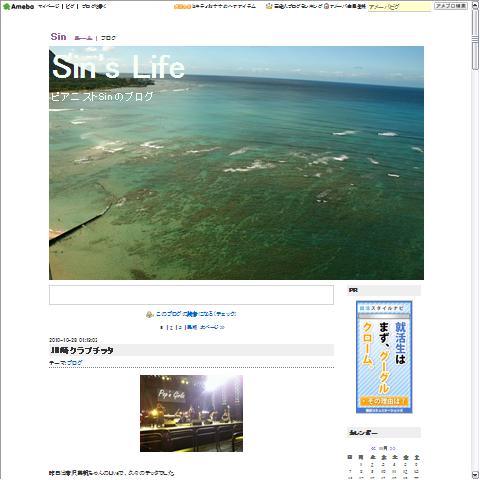This screenshot has width=480, height=480.
Task: Open the ブログ link next to ホーム
Action: click(108, 38)
